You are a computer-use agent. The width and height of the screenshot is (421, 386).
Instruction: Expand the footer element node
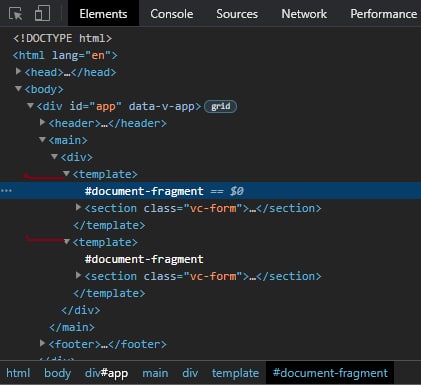(42, 343)
